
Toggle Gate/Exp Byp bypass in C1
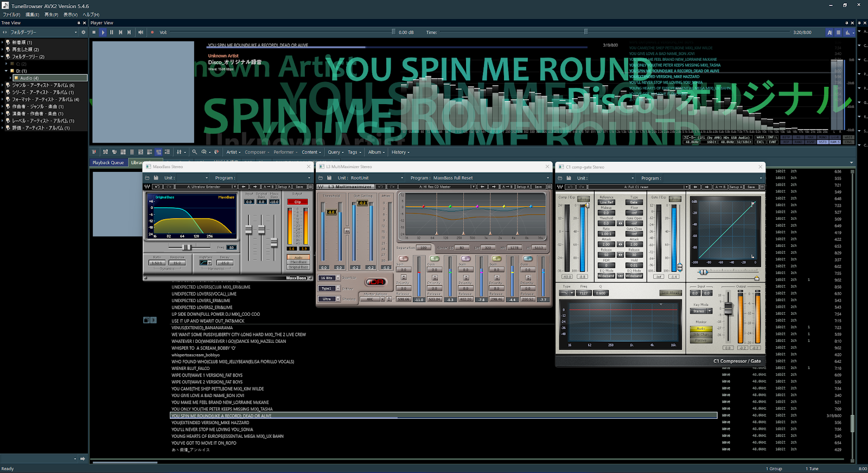point(675,199)
